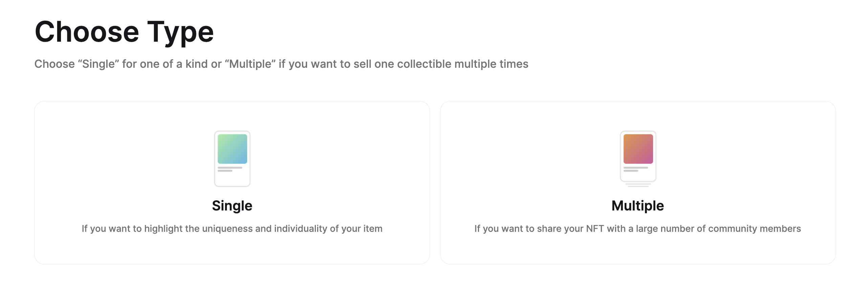Click the Single collectible card icon

(x=232, y=159)
